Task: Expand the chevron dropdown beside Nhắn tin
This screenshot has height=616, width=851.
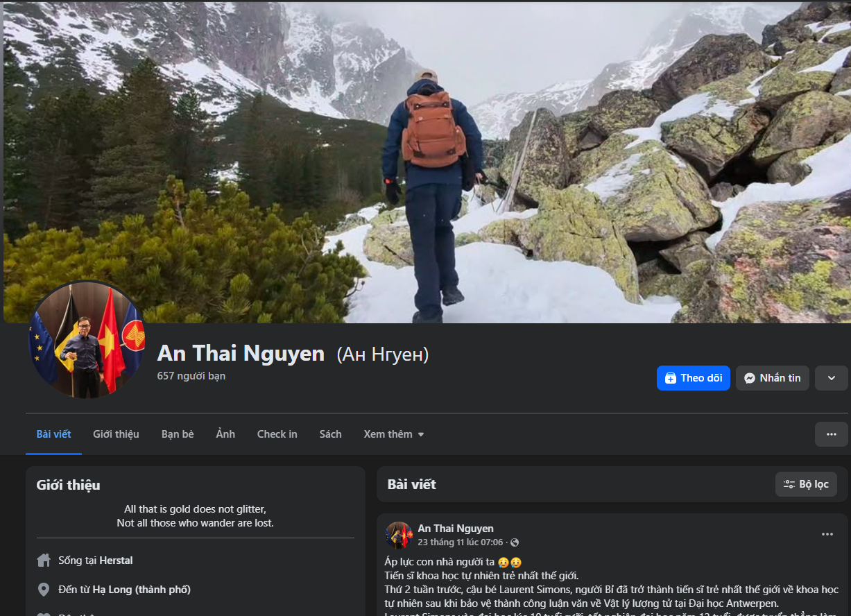Action: 831,378
